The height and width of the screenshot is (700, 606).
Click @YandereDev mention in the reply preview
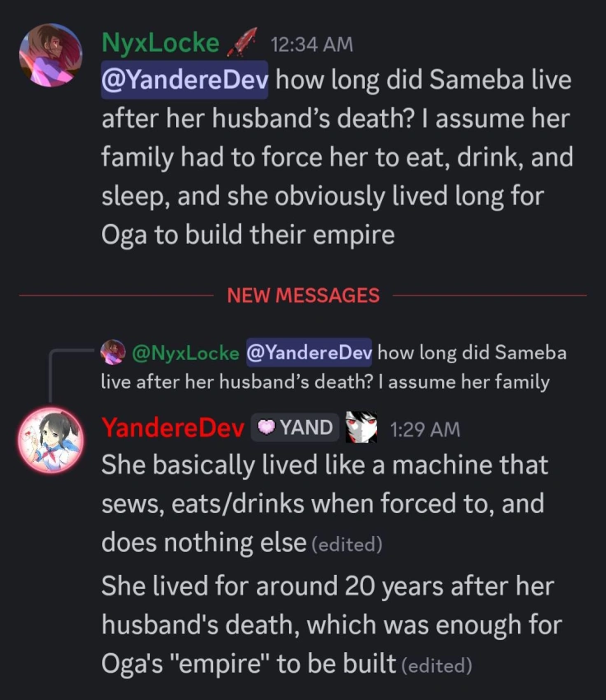coord(309,352)
